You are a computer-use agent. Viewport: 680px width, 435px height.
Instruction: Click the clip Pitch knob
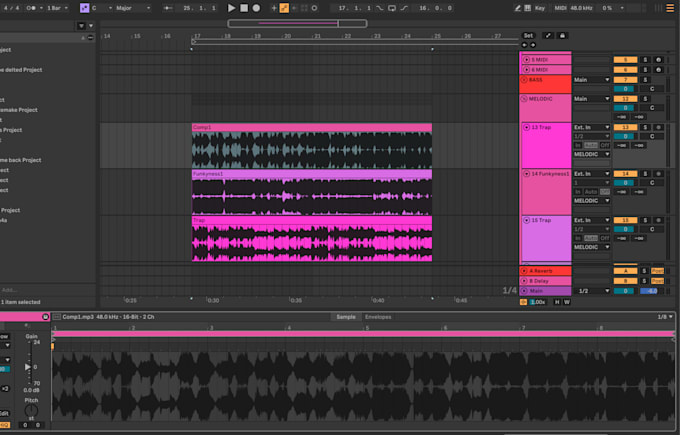coord(31,409)
